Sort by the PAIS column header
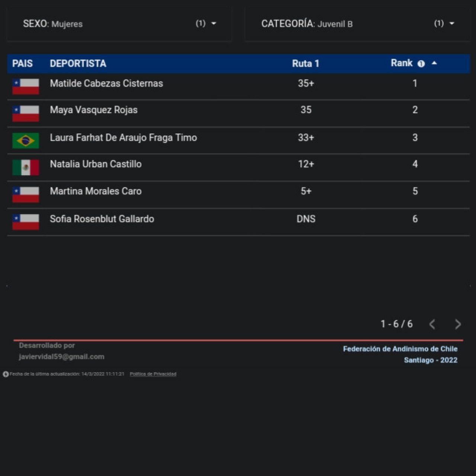Screen dimensions: 476x476 point(22,64)
